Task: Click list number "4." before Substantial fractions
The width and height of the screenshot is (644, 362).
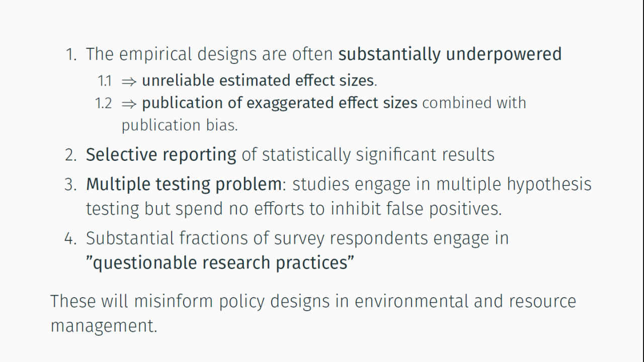Action: pyautogui.click(x=71, y=238)
